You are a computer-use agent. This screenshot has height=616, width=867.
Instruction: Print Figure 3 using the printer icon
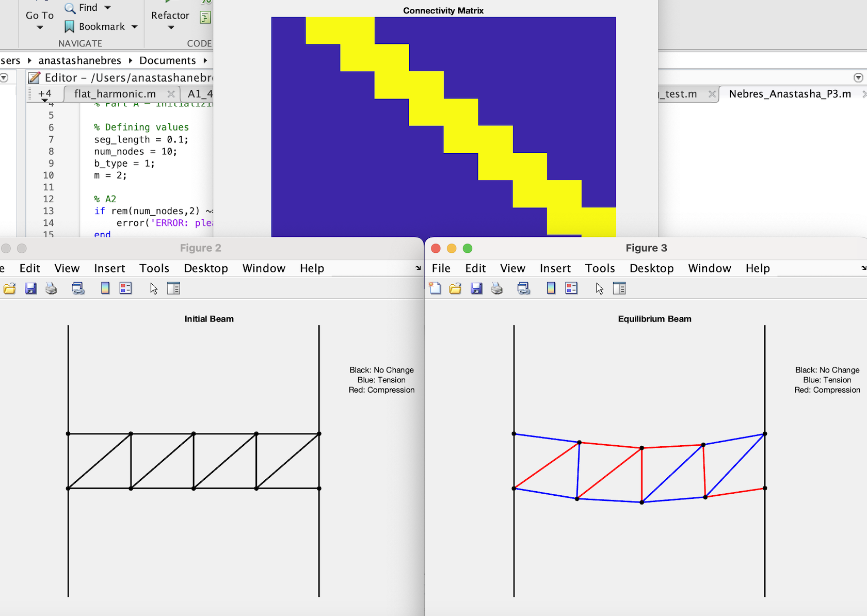(497, 288)
